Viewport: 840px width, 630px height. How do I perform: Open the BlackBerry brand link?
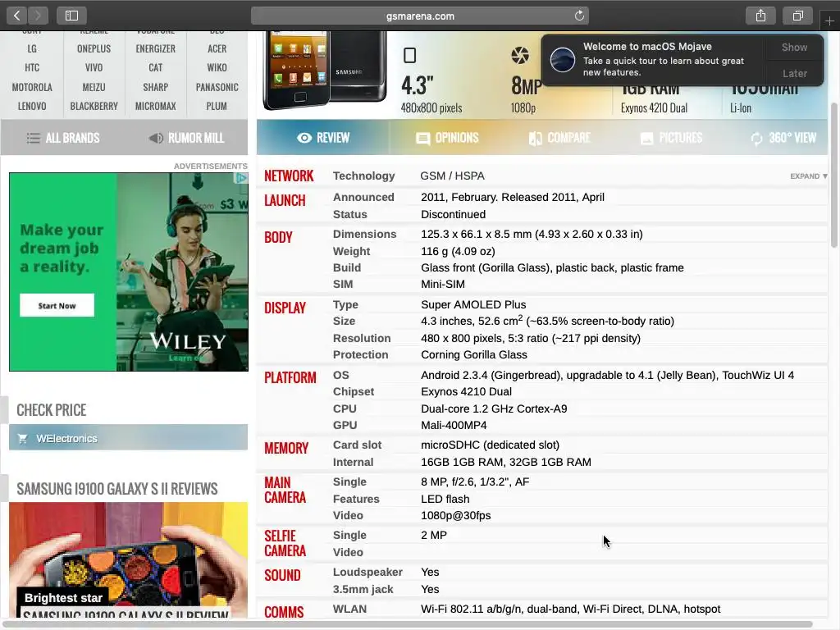94,106
